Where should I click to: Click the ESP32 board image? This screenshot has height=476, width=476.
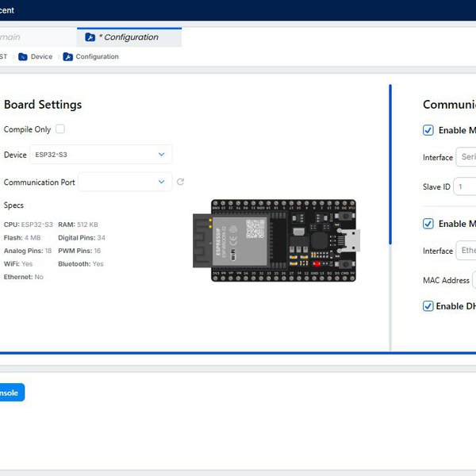tap(276, 240)
